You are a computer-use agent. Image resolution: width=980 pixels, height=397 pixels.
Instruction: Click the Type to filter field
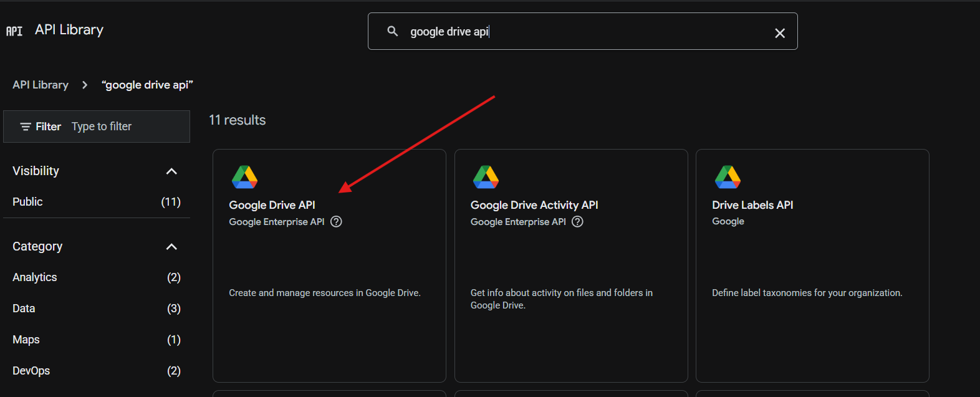(102, 127)
